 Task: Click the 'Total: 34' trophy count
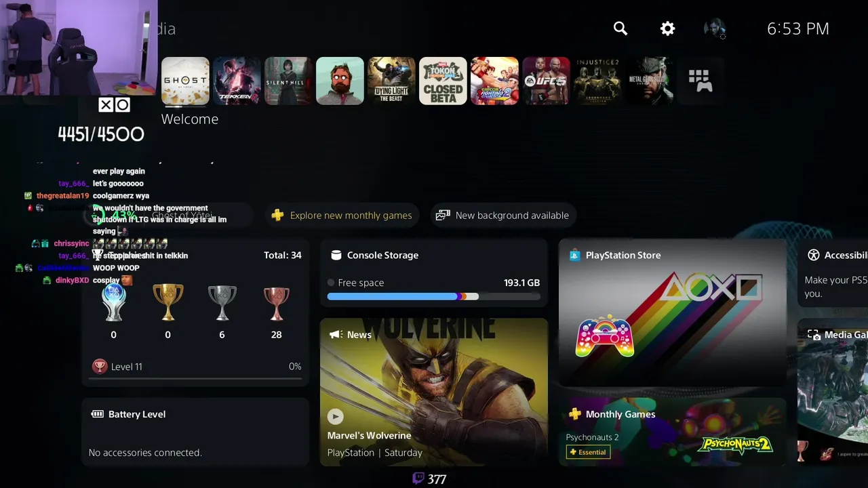(283, 255)
